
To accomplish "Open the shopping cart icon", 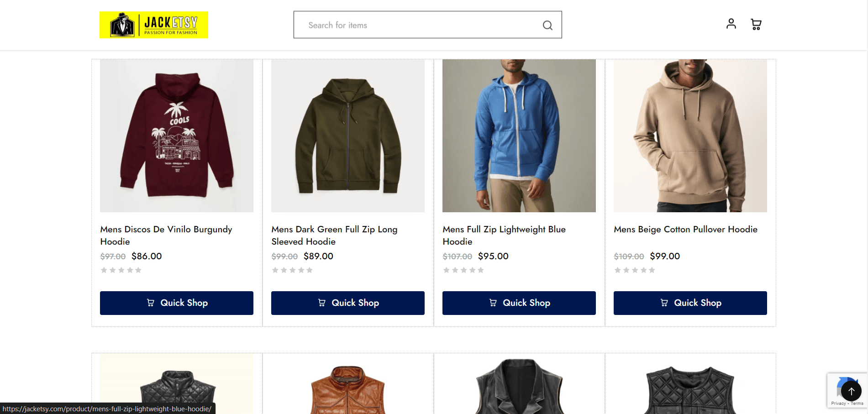I will click(756, 24).
